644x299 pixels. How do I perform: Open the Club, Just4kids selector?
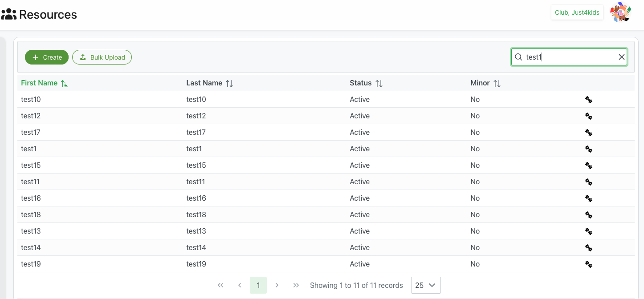[577, 12]
